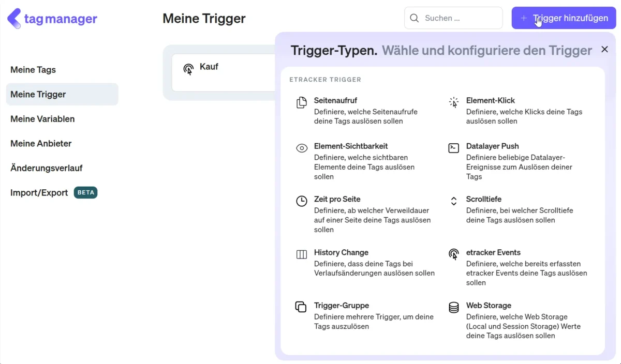Choose the etracker Events icon
621x364 pixels.
coord(453,254)
